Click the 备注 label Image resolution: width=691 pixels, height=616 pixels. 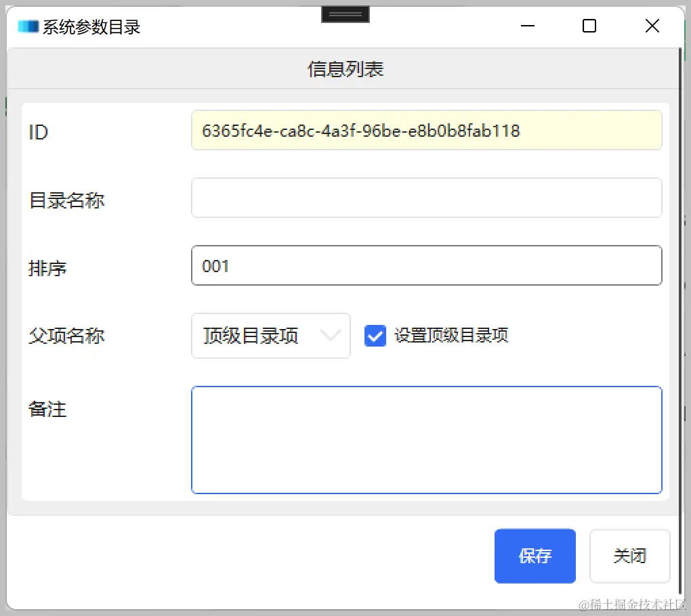pos(47,409)
